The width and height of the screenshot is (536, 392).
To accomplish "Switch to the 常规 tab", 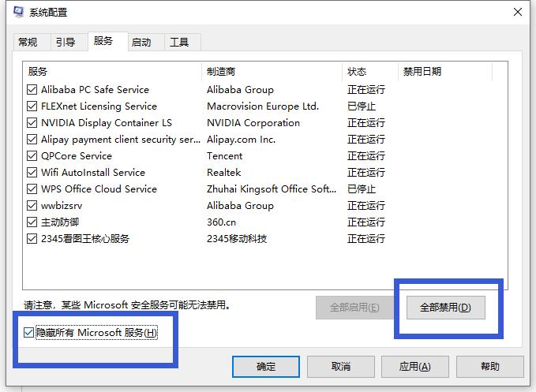I will [28, 43].
